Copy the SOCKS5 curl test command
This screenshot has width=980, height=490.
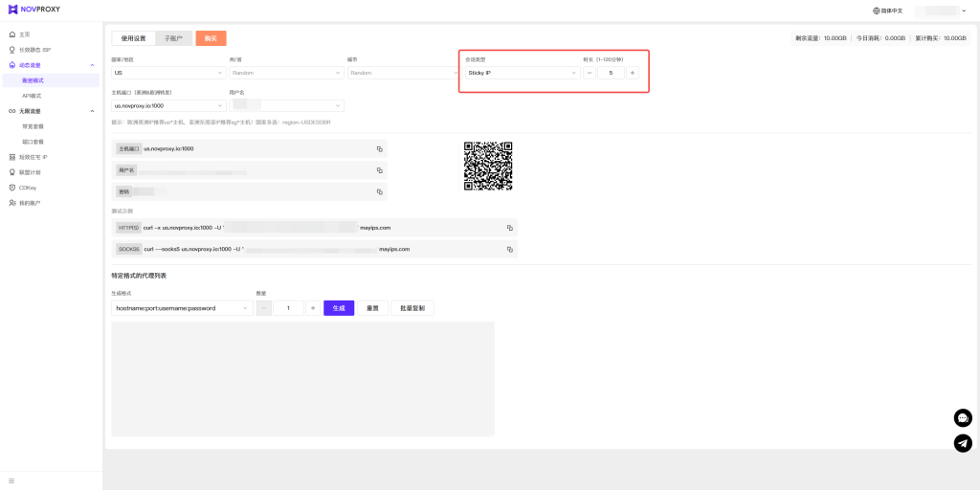coord(509,249)
